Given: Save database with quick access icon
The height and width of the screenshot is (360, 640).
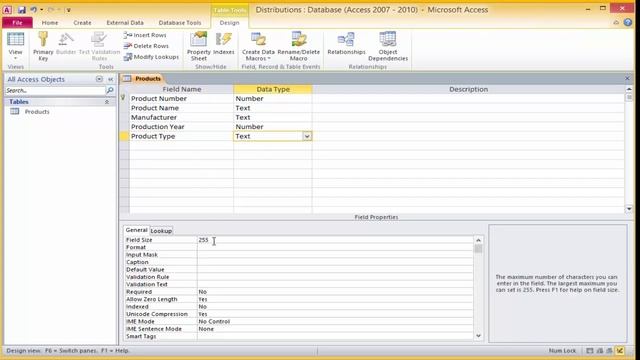Looking at the screenshot, I should coord(22,9).
